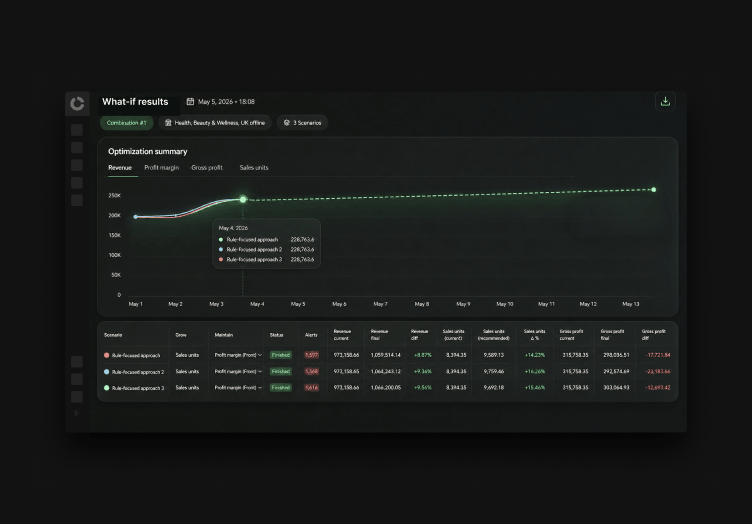The height and width of the screenshot is (524, 752).
Task: Select Rule-focused approach 2 in the table
Action: coord(138,372)
